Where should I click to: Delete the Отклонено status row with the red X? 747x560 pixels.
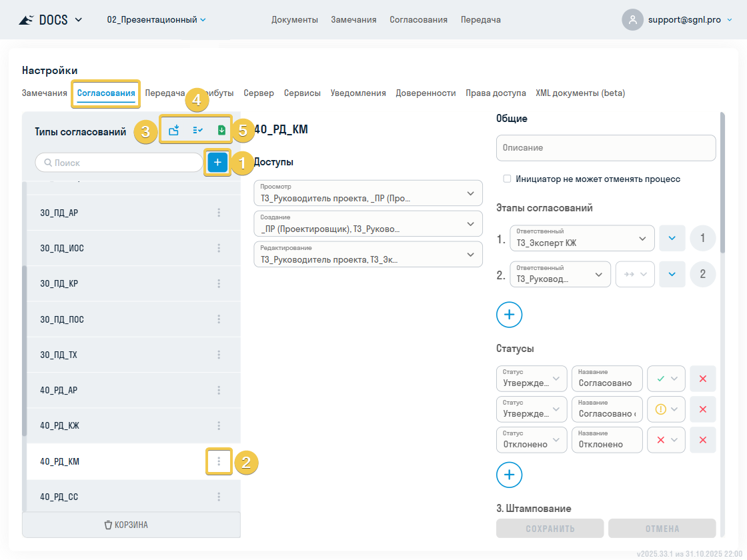[x=702, y=439]
